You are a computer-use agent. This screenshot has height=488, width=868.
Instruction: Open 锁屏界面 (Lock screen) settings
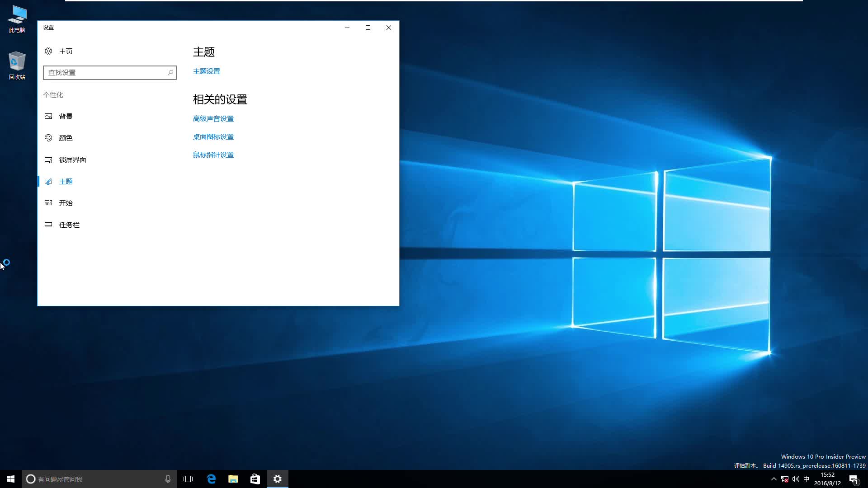pos(72,160)
